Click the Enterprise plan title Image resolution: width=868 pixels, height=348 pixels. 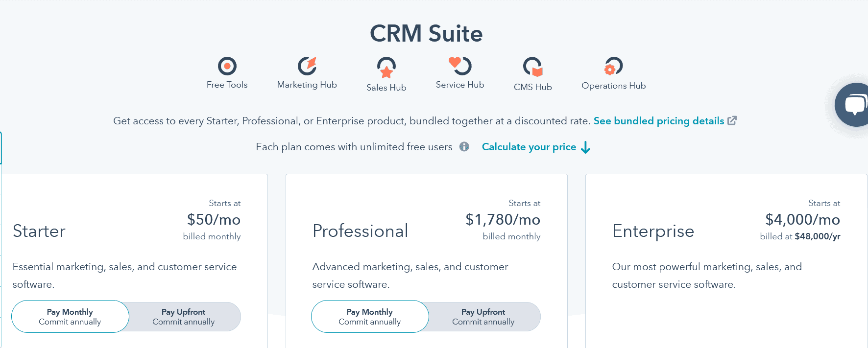pos(653,231)
